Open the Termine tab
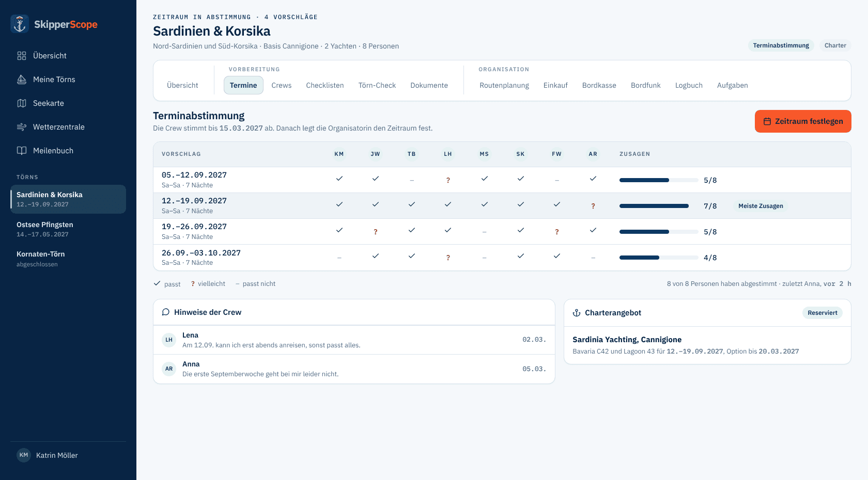Image resolution: width=868 pixels, height=480 pixels. pos(243,85)
